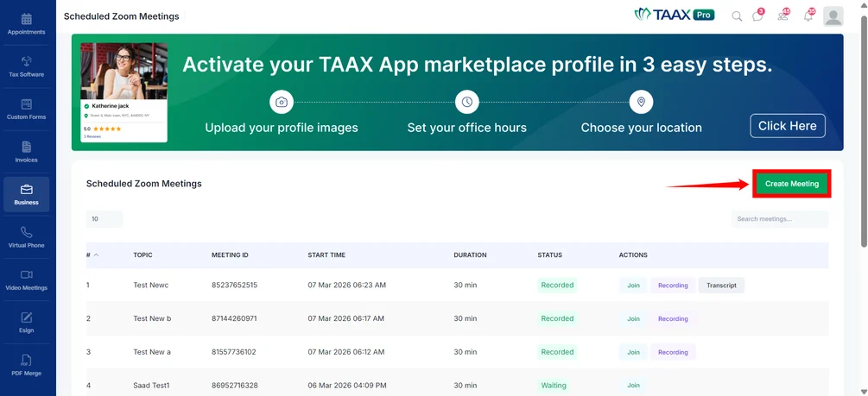Open the Video Meetings camera icon
Viewport: 868px width, 396px height.
(26, 275)
